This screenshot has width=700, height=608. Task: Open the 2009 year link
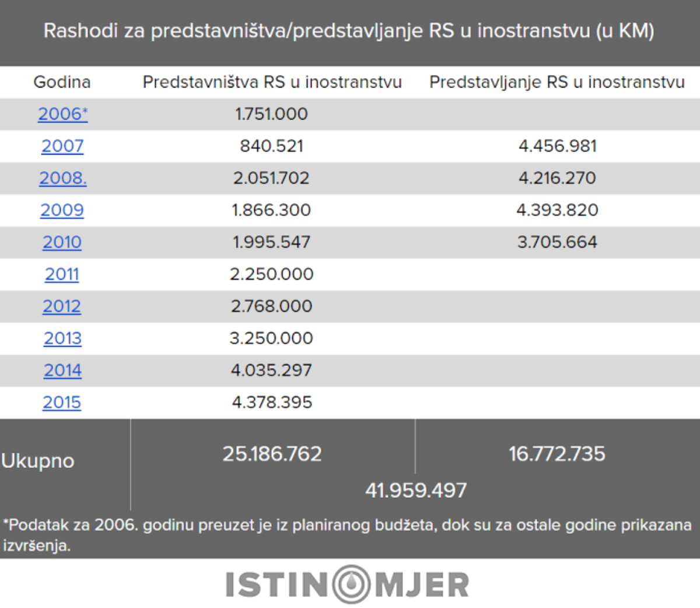[x=62, y=210]
